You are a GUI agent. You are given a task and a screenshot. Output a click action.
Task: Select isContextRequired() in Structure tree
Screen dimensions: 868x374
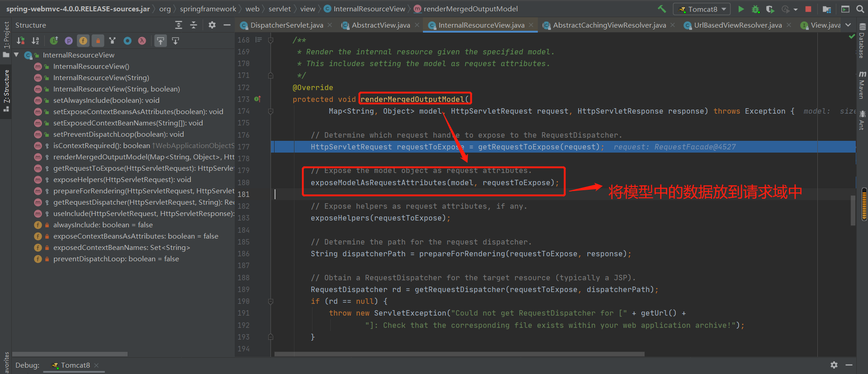[x=101, y=146]
